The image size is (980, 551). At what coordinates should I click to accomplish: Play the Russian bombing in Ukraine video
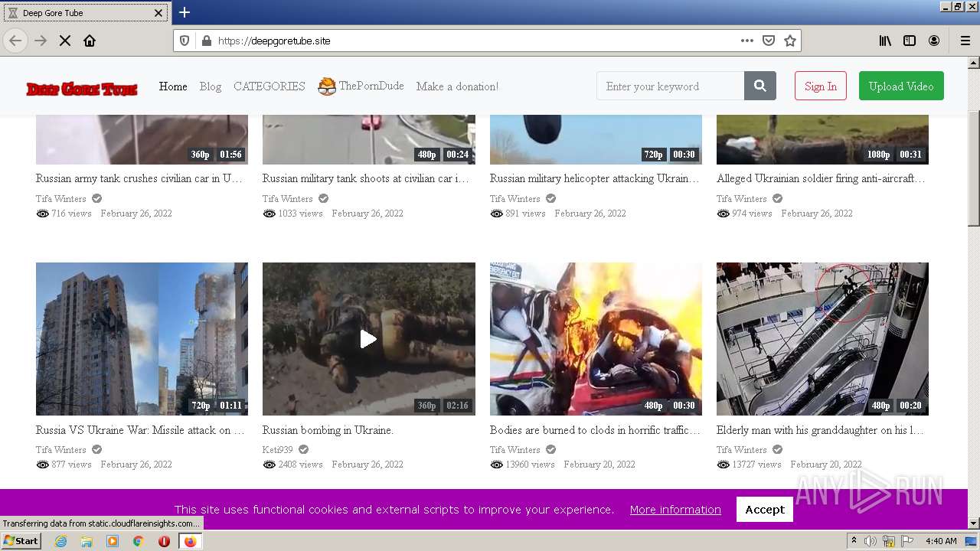368,339
